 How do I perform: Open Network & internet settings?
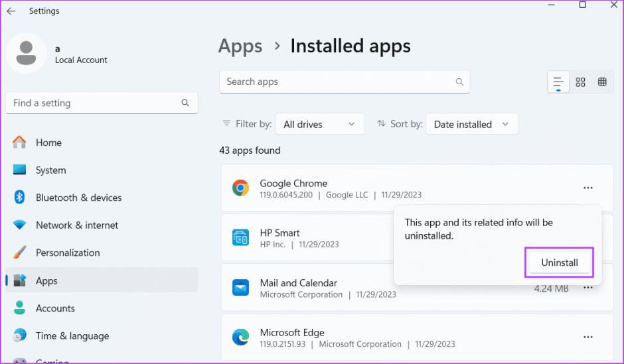point(77,225)
